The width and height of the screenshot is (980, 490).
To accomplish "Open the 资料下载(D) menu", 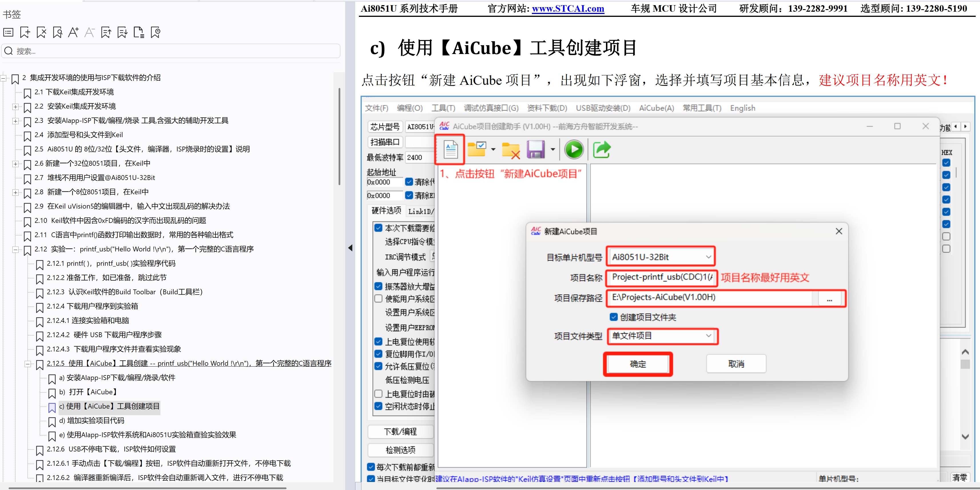I will tap(547, 108).
